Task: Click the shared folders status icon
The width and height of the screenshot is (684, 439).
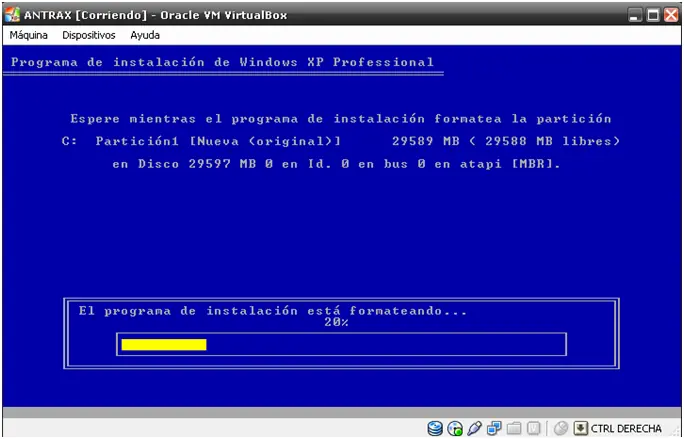Action: coord(514,428)
